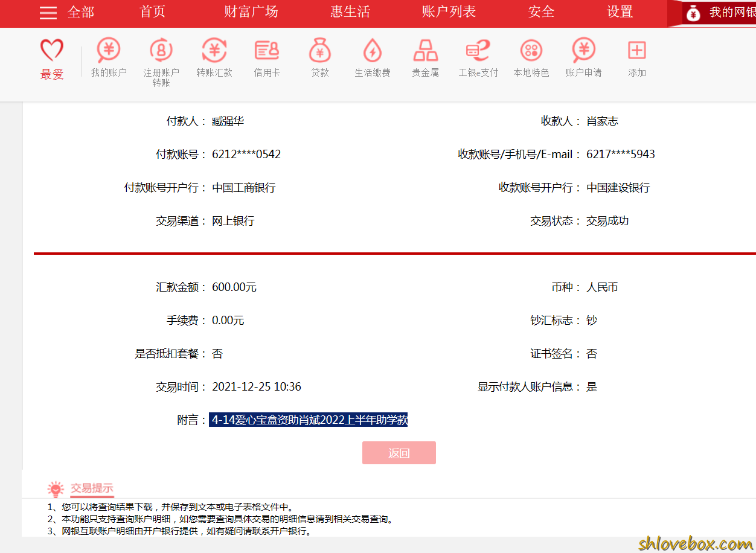Click payer bank 中国工商银行
756x553 pixels.
pyautogui.click(x=244, y=188)
